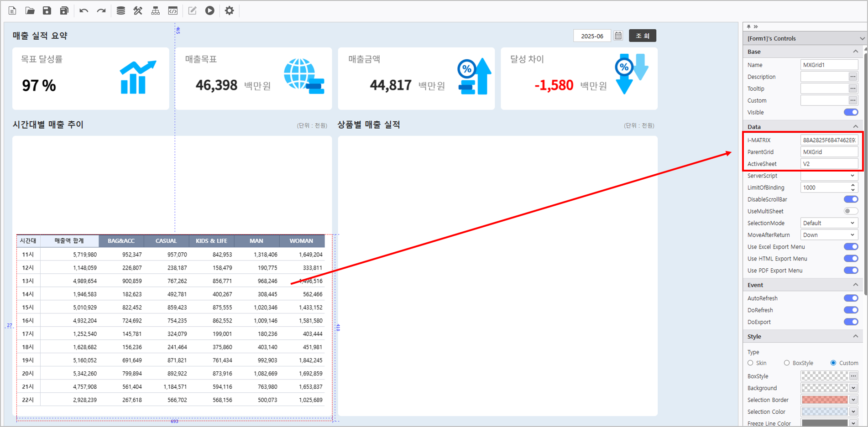Click the Description ellipsis button
The height and width of the screenshot is (427, 868).
click(852, 77)
